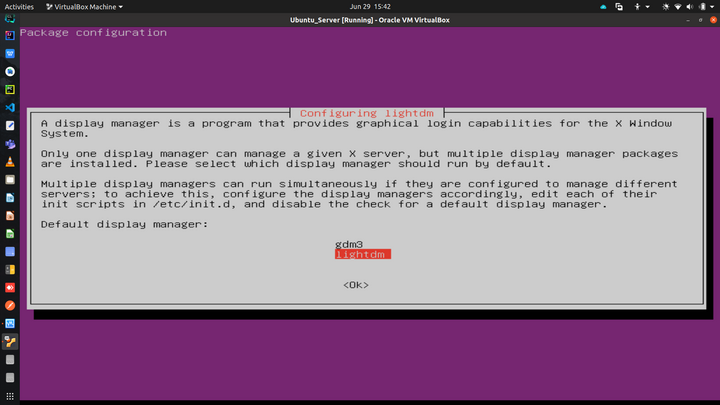Launch LibreOffice Impress from the dock
720x405 pixels.
(x=10, y=215)
